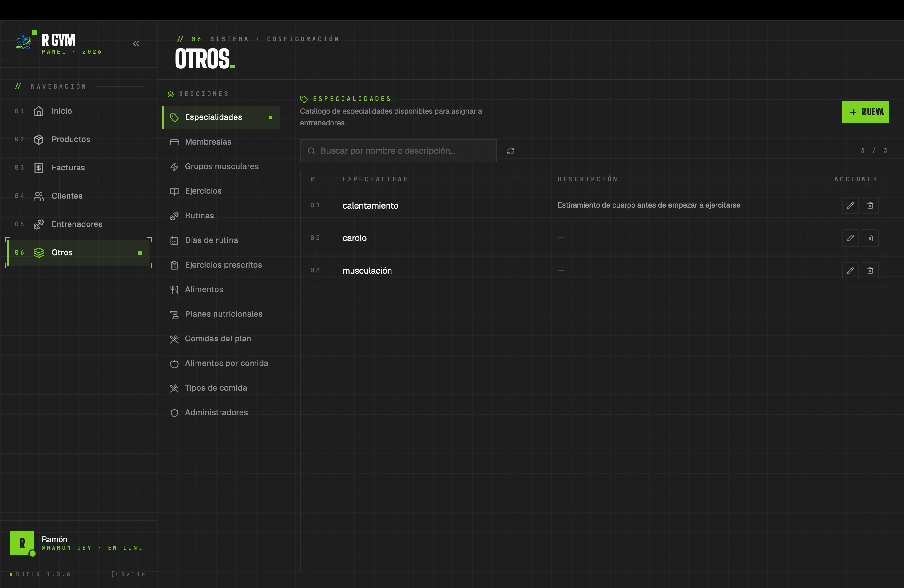Image resolution: width=904 pixels, height=588 pixels.
Task: Click the Salir logout link
Action: point(129,574)
